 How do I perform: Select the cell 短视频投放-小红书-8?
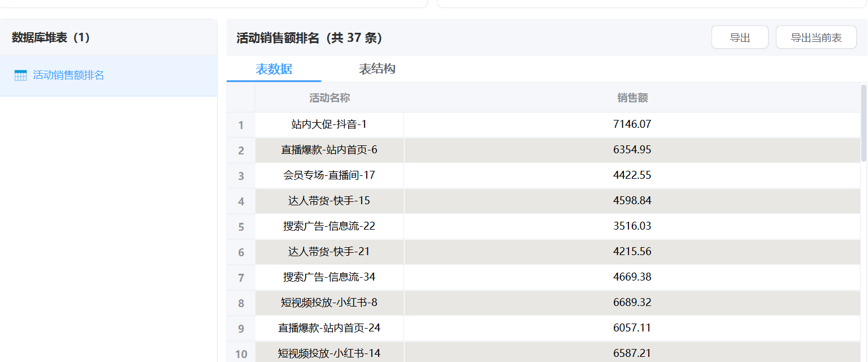pyautogui.click(x=329, y=303)
